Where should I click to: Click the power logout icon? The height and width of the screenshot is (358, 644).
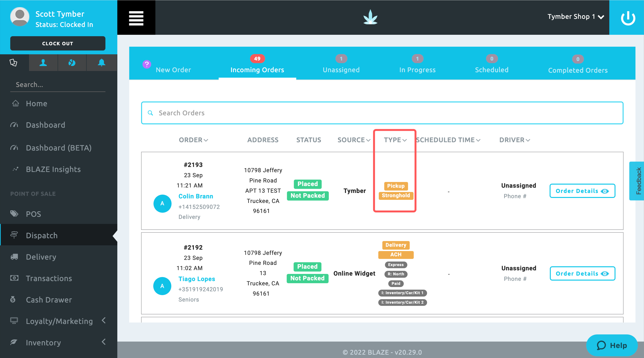(x=628, y=18)
